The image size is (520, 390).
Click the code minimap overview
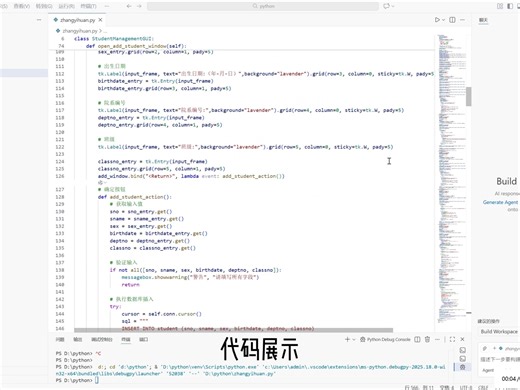coord(451,178)
